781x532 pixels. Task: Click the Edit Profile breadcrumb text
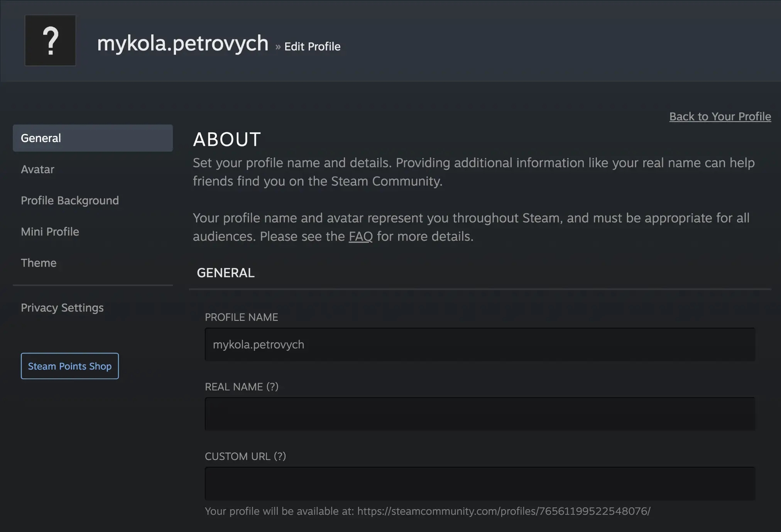coord(312,47)
